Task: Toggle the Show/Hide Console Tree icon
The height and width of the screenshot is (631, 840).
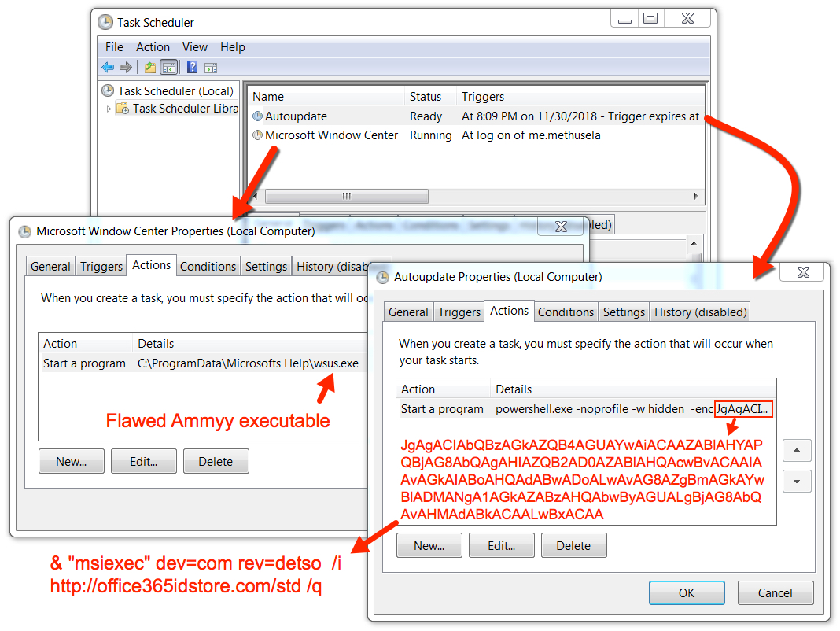Action: 169,68
